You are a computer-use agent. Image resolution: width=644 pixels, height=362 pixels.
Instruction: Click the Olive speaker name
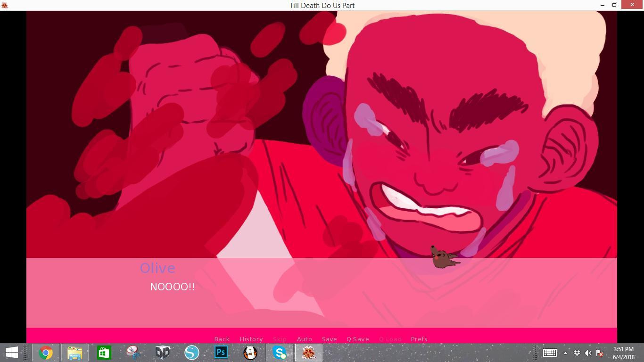tap(157, 268)
